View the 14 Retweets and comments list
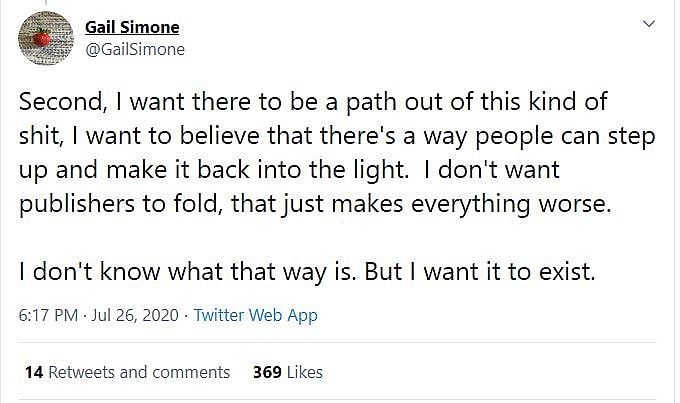 click(127, 372)
